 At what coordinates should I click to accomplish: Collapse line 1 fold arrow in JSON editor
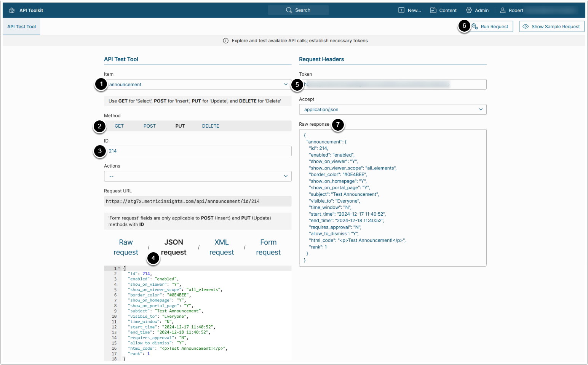click(119, 268)
